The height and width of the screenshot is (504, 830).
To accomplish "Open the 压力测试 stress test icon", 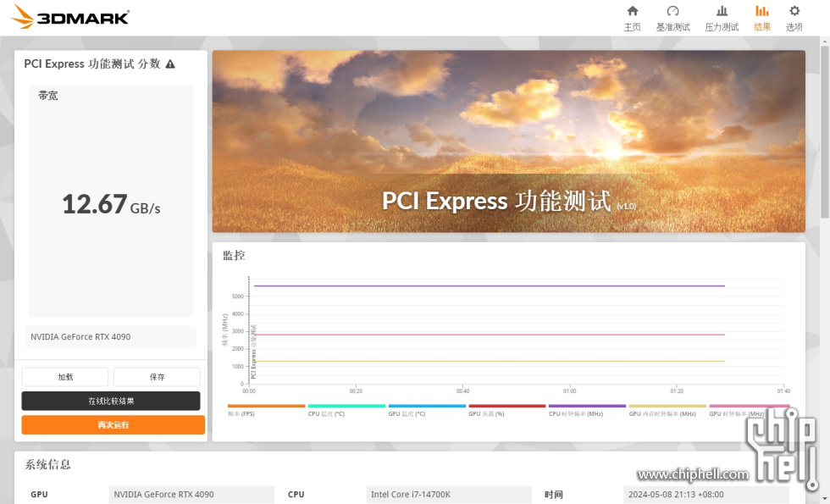I will [x=722, y=11].
